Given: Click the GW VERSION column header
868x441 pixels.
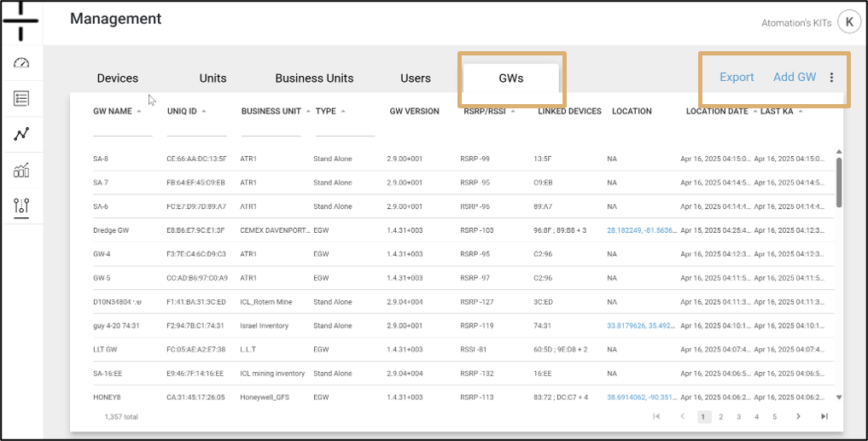Looking at the screenshot, I should coord(415,111).
